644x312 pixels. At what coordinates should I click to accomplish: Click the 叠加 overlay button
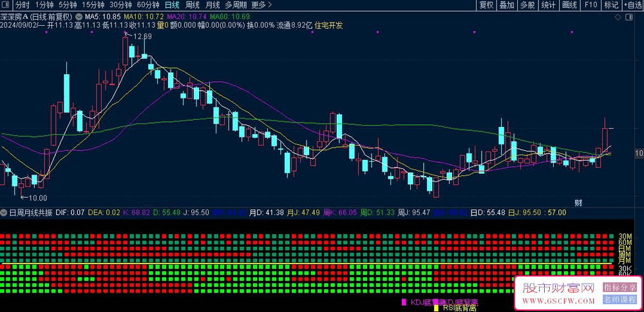(x=507, y=5)
